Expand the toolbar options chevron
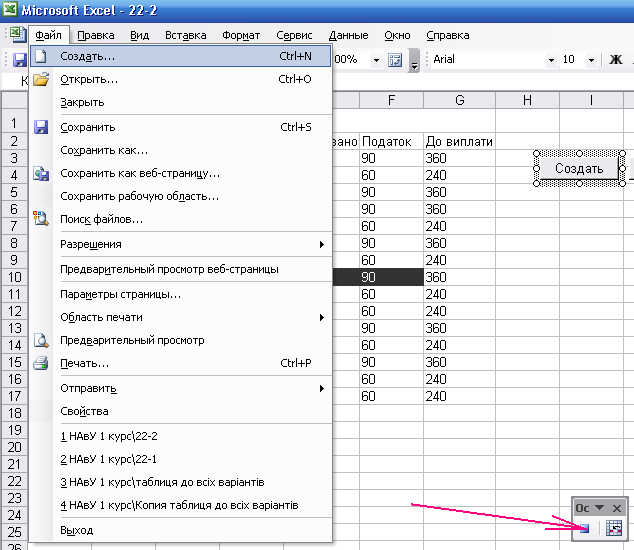The height and width of the screenshot is (550, 634). pos(414,60)
